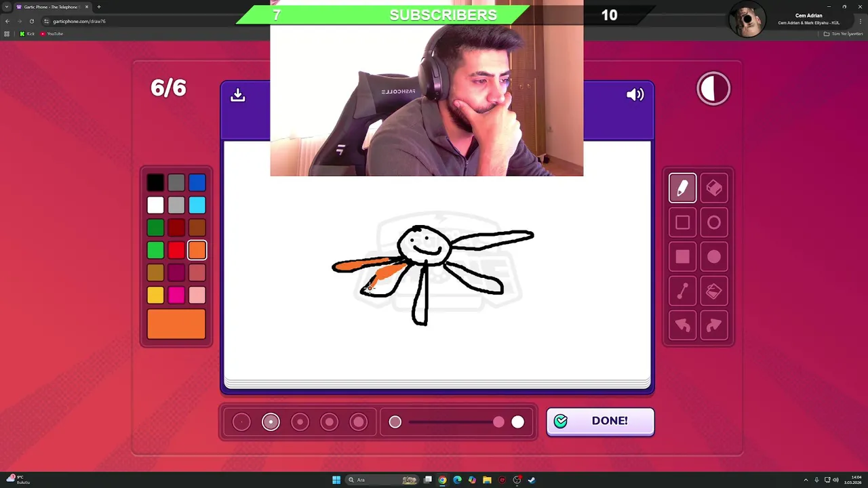
Task: Click the low opacity end circle
Action: 395,422
